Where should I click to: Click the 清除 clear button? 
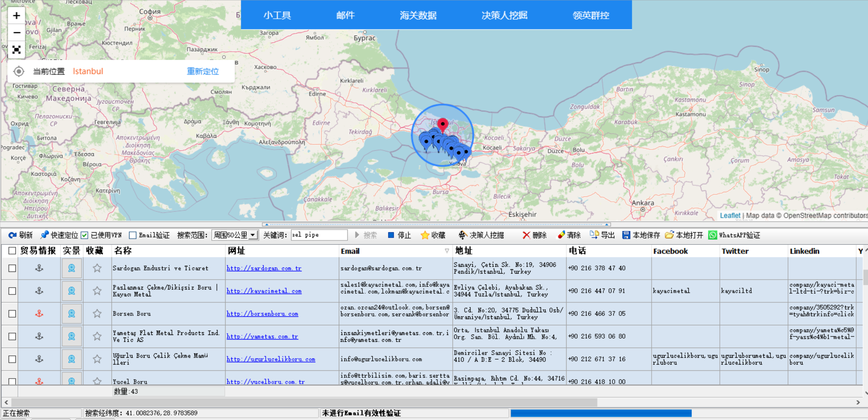569,235
